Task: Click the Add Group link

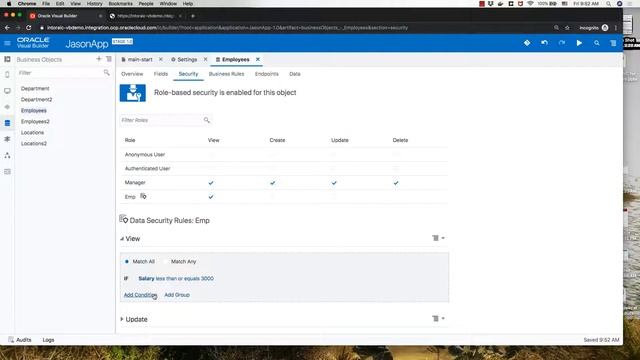Action: pos(177,295)
